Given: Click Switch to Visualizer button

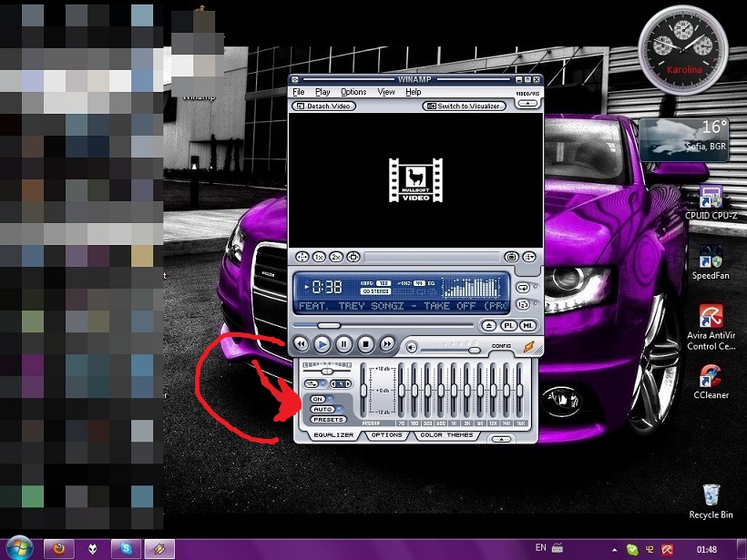Looking at the screenshot, I should [464, 107].
